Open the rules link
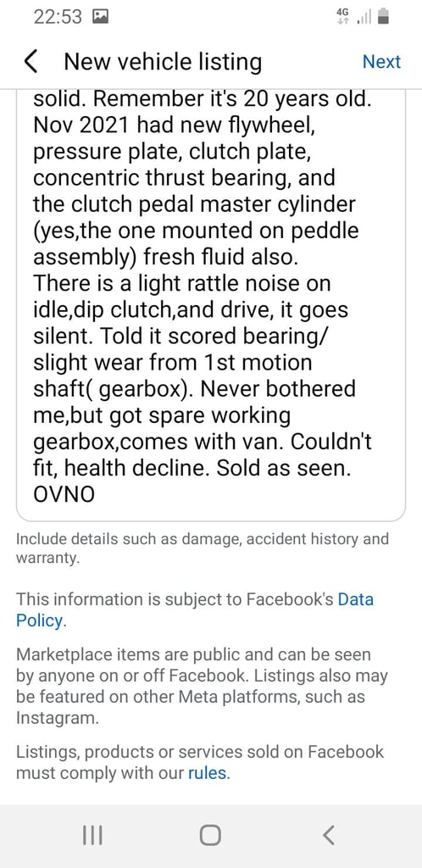422x868 pixels. coord(208,772)
